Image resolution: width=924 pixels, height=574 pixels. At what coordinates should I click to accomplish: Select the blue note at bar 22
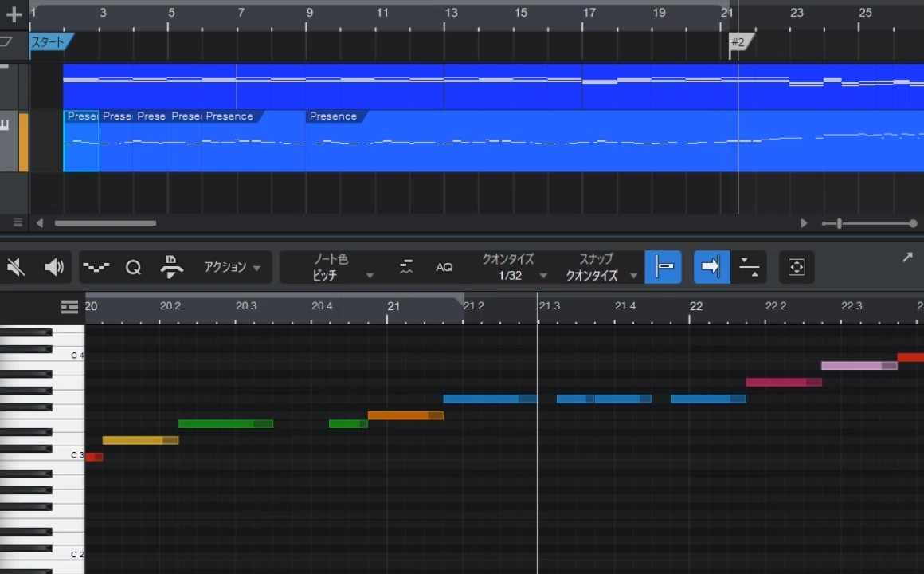click(x=708, y=399)
